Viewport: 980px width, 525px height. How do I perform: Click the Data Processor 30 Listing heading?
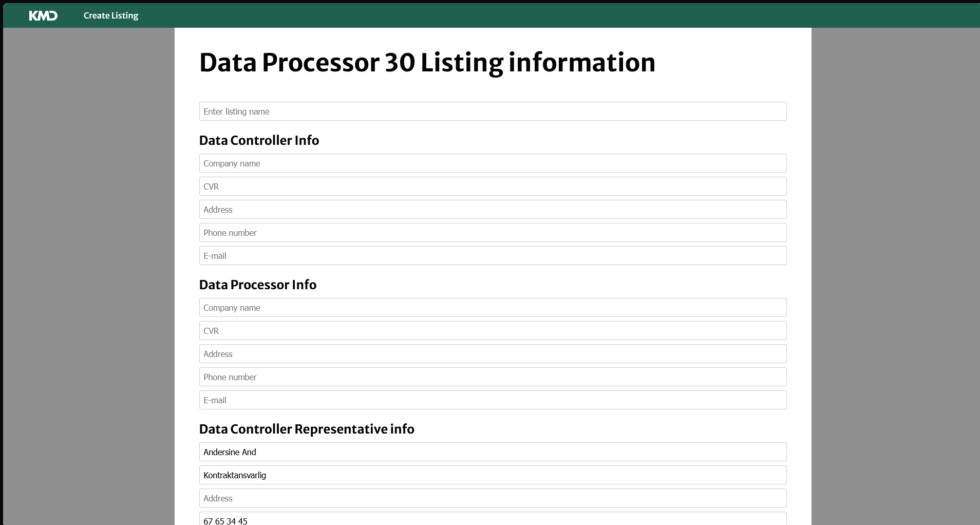427,63
